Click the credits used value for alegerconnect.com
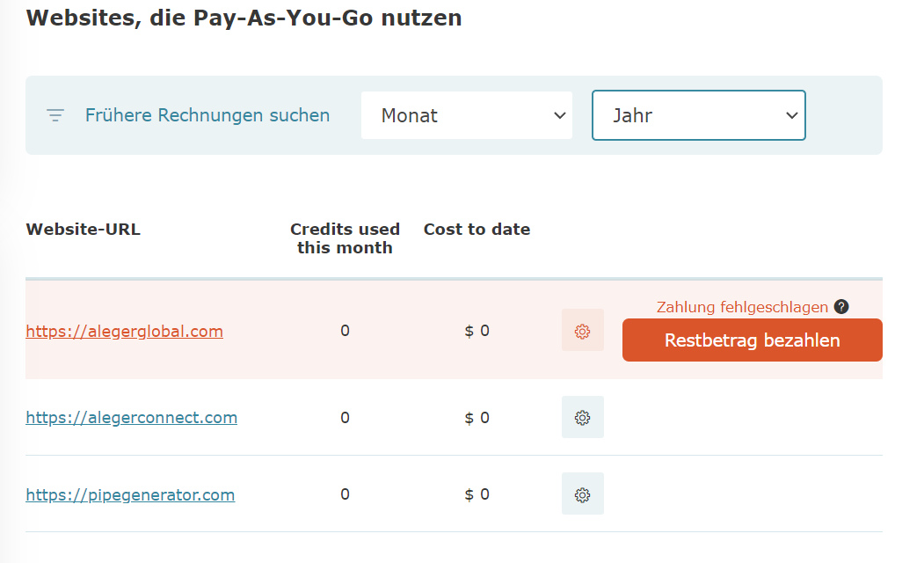The height and width of the screenshot is (563, 924). 345,417
